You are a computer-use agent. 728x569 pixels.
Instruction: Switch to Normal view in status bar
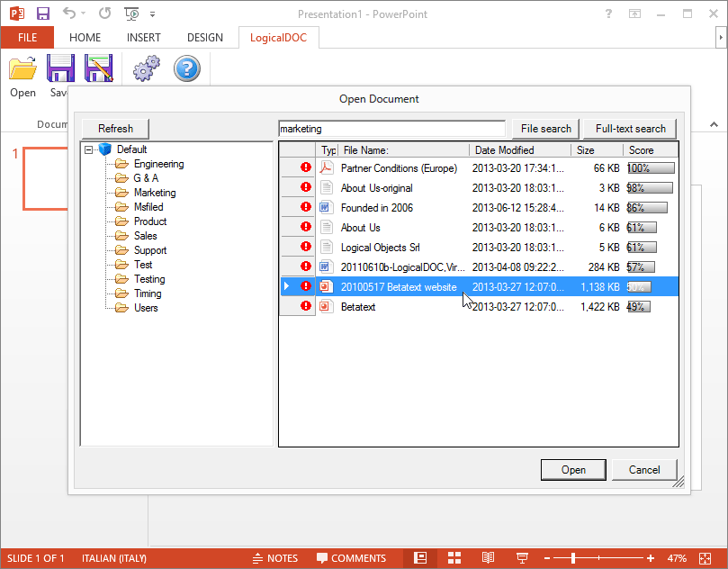coord(420,558)
